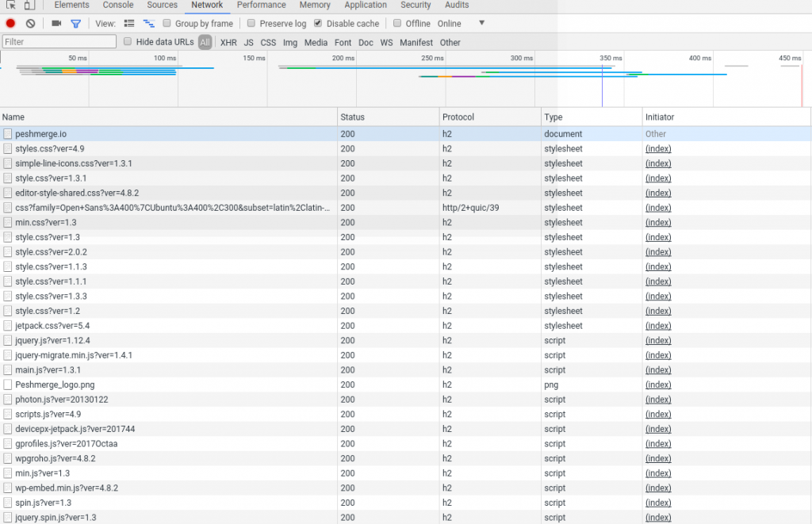Click the (index) initiator link for styles.css?ver=4.9
This screenshot has width=812, height=524.
[x=658, y=148]
